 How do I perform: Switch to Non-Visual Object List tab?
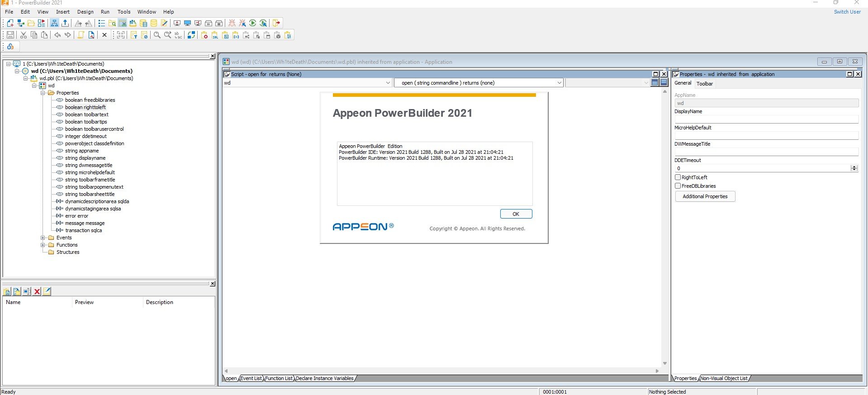click(x=724, y=378)
